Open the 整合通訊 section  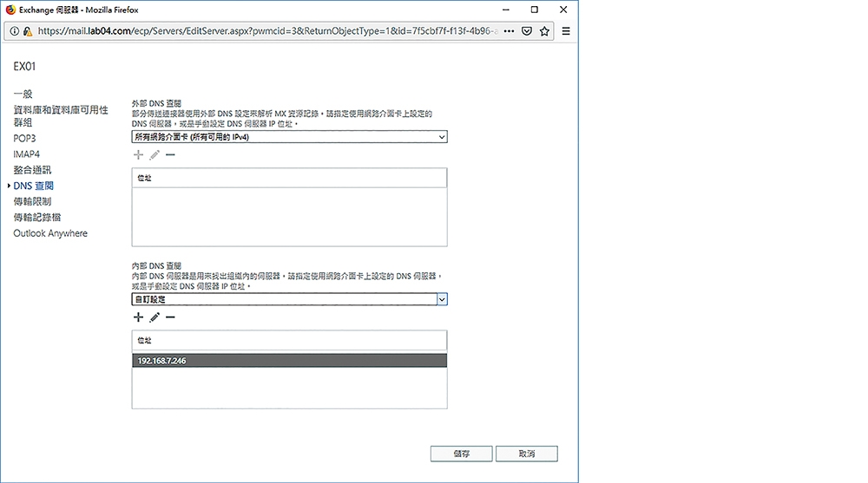[x=32, y=170]
